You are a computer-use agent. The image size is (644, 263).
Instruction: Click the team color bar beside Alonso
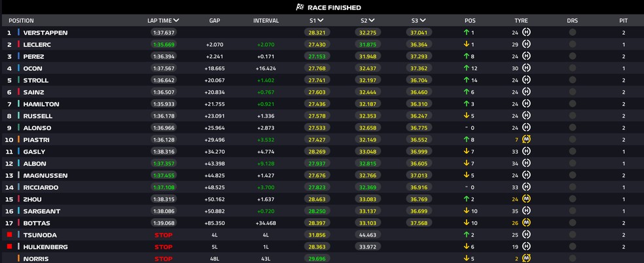[18, 128]
